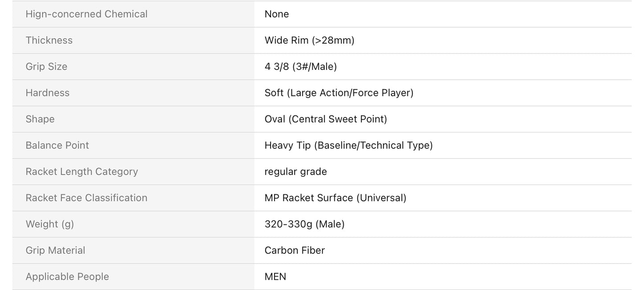Select Oval (Central Sweet Point) value
The width and height of the screenshot is (644, 290).
[x=326, y=119]
